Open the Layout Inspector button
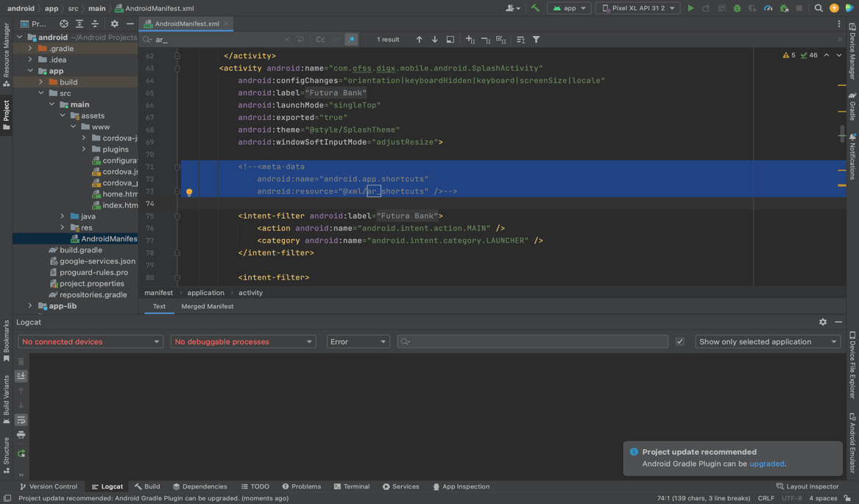The height and width of the screenshot is (504, 859). point(807,486)
